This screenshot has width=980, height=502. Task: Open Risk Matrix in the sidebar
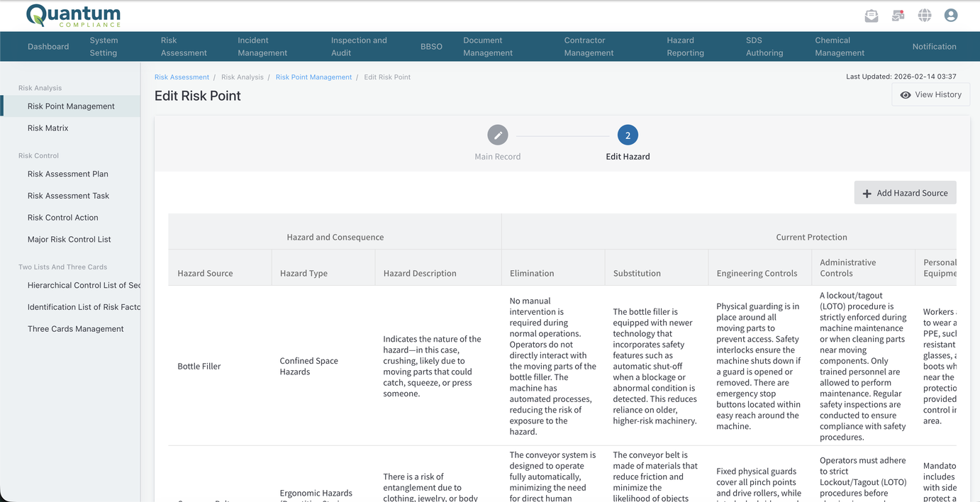pyautogui.click(x=48, y=128)
